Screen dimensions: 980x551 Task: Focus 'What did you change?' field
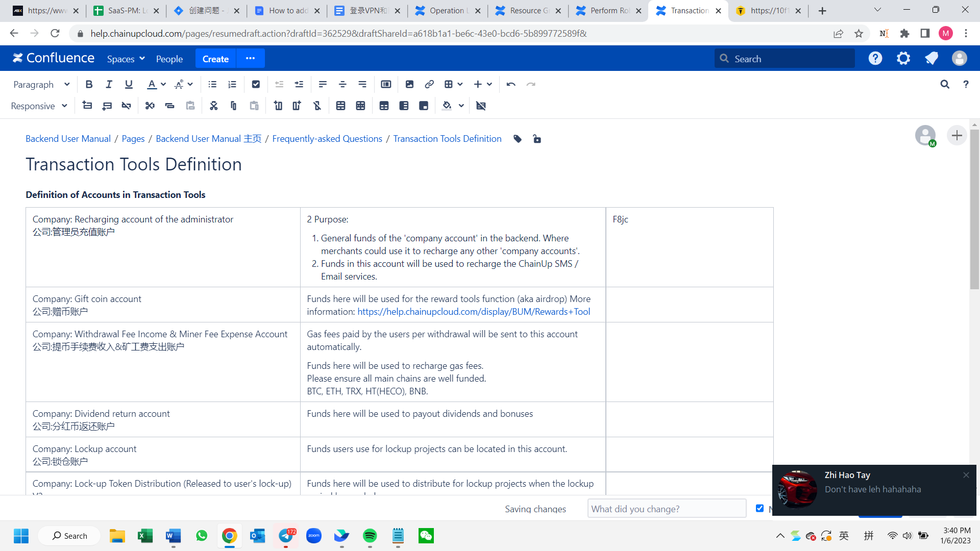pos(667,509)
